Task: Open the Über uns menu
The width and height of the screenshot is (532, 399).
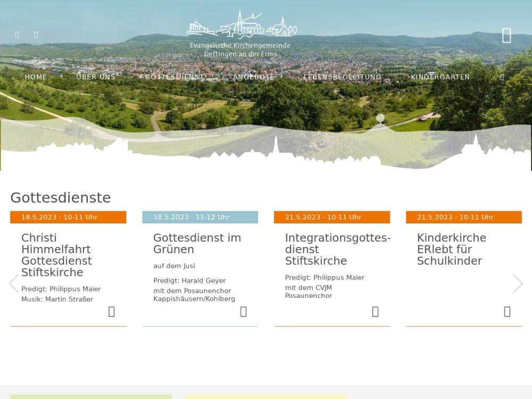Action: [96, 77]
